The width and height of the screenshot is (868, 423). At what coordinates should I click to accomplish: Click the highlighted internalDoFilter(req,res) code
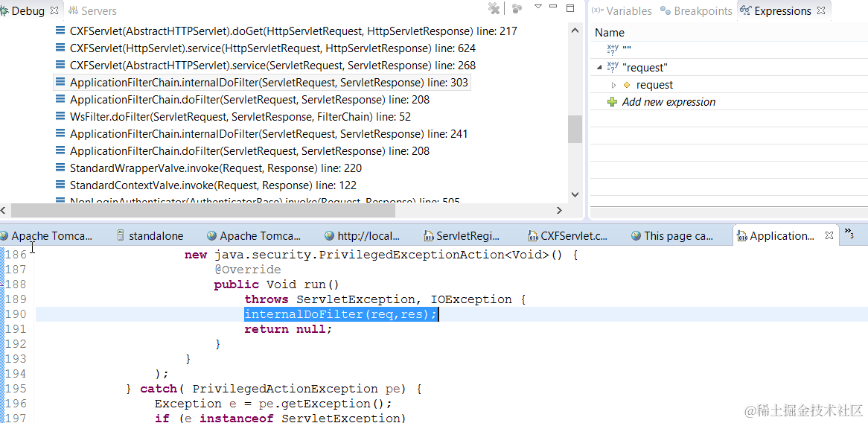[341, 314]
